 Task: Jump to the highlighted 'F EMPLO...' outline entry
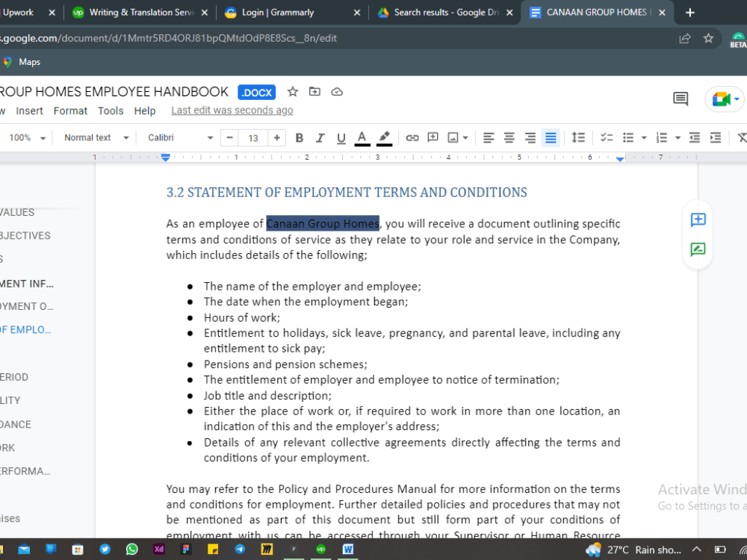tap(25, 330)
